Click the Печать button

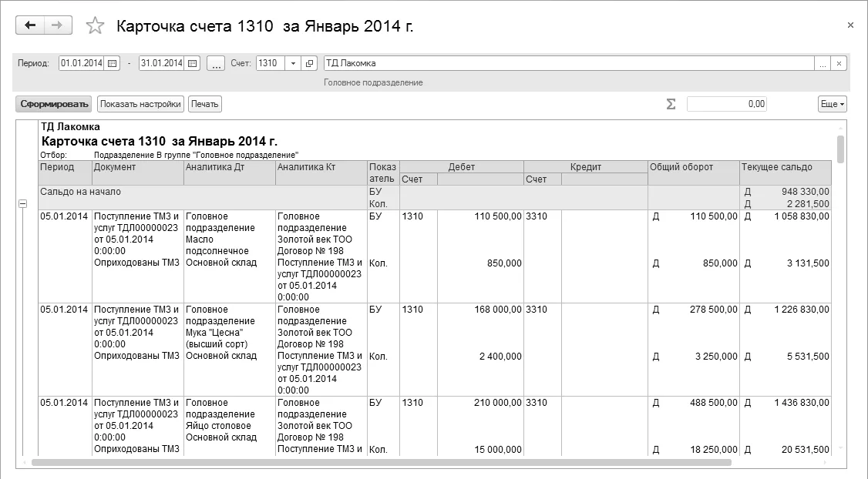[x=205, y=104]
